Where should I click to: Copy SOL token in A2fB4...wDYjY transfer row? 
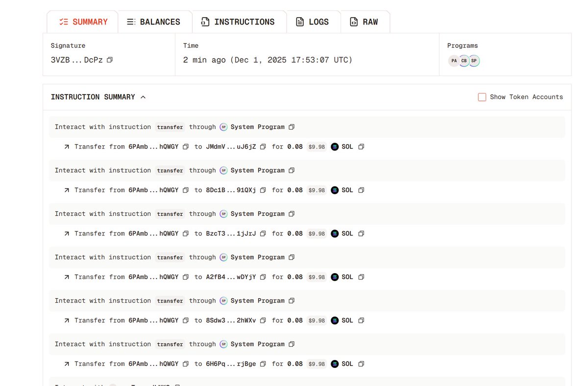(361, 277)
